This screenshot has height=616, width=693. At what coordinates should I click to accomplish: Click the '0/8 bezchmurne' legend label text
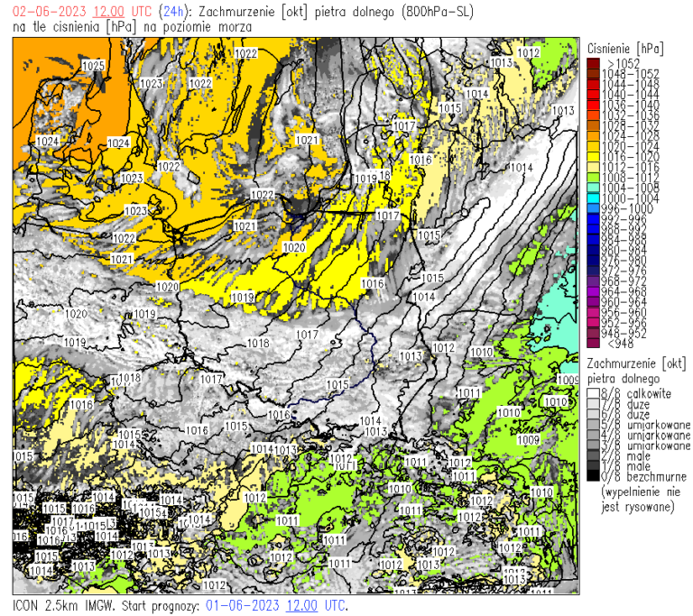pyautogui.click(x=643, y=477)
